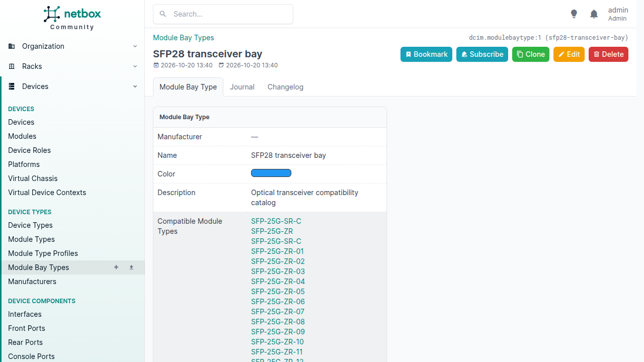Expand the Racks menu section
Image resolution: width=644 pixels, height=362 pixels.
[72, 66]
